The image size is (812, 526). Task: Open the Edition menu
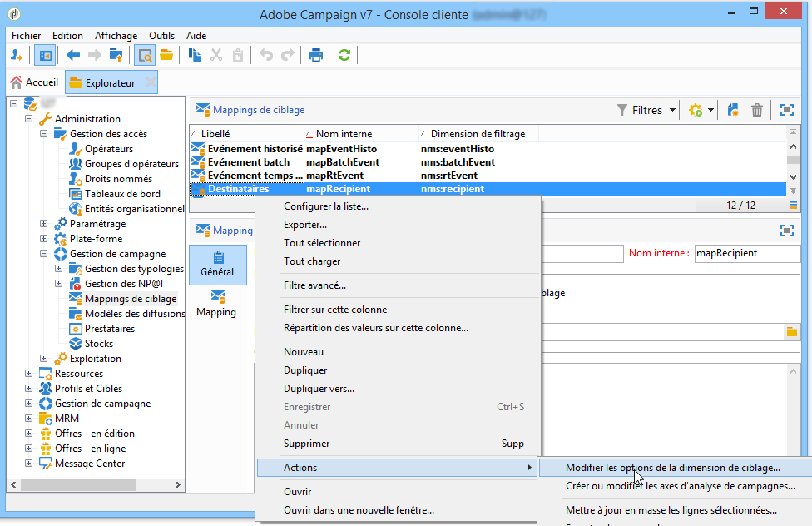(x=68, y=35)
